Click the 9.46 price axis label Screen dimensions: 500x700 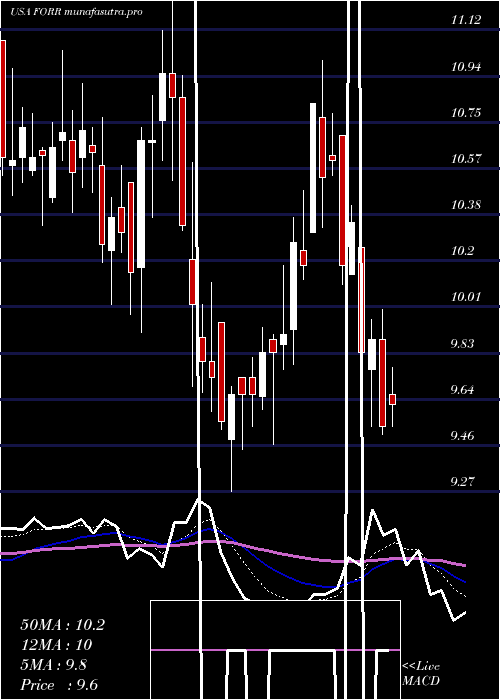pyautogui.click(x=462, y=436)
